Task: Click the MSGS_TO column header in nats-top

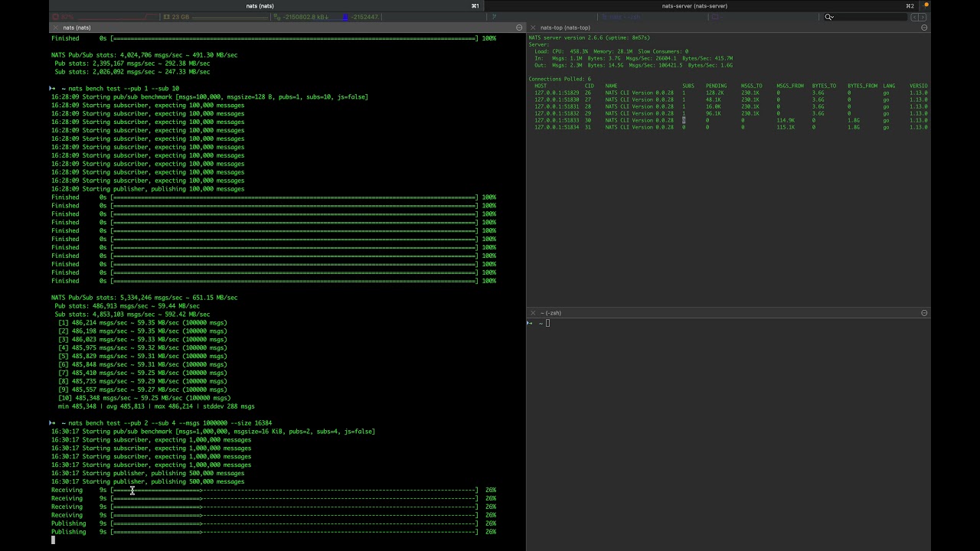Action: click(x=751, y=86)
